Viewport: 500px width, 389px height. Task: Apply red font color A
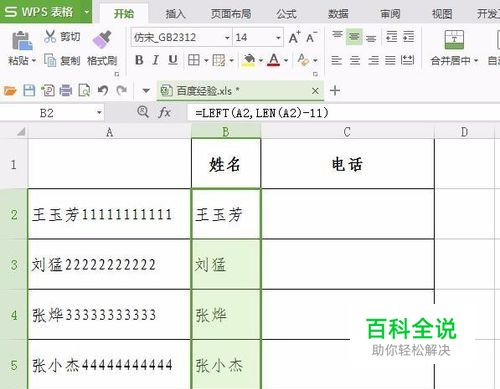[274, 60]
